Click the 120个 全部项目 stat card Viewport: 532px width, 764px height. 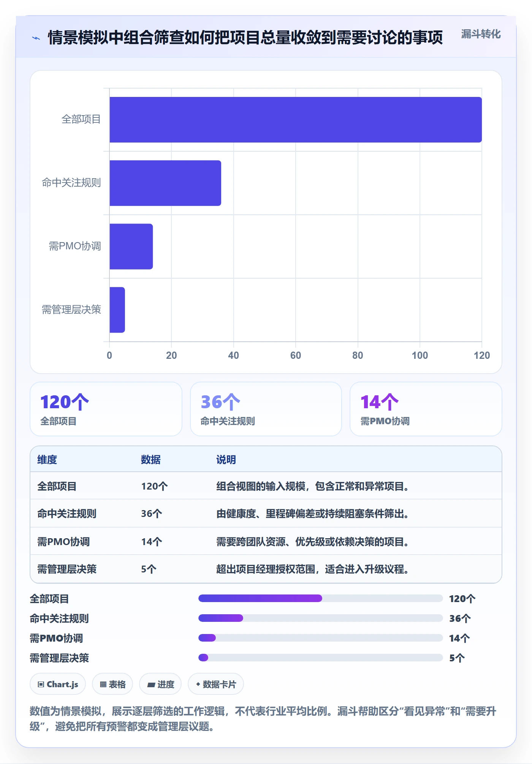106,409
